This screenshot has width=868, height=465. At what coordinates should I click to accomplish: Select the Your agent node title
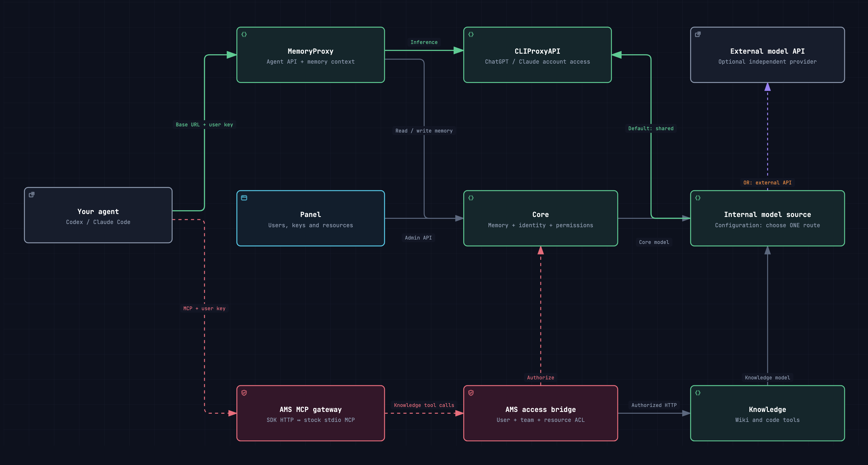(98, 211)
